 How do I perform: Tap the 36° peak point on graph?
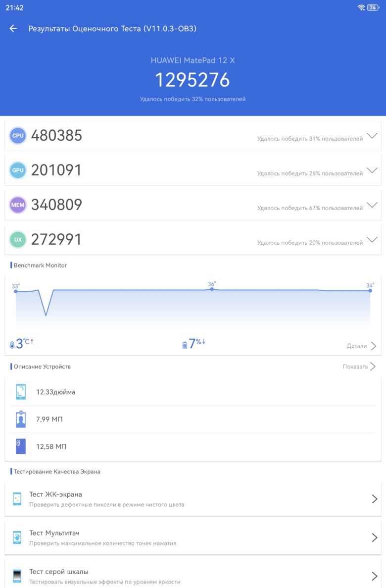212,289
